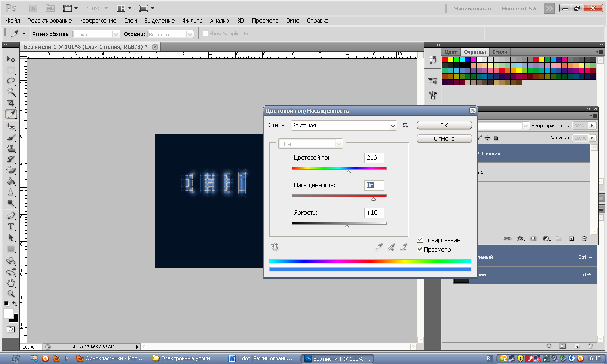This screenshot has width=607, height=364.
Task: Select the Dodge tool
Action: pyautogui.click(x=11, y=203)
